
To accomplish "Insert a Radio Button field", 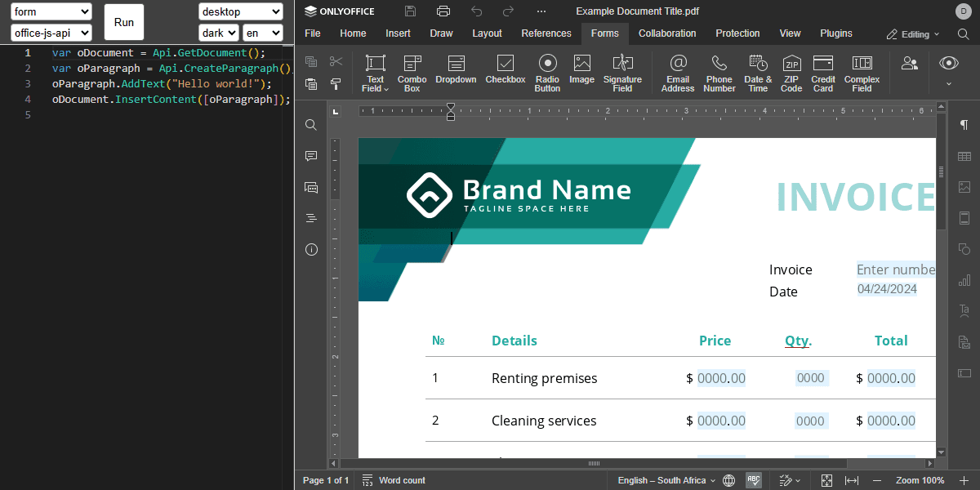I will (547, 73).
